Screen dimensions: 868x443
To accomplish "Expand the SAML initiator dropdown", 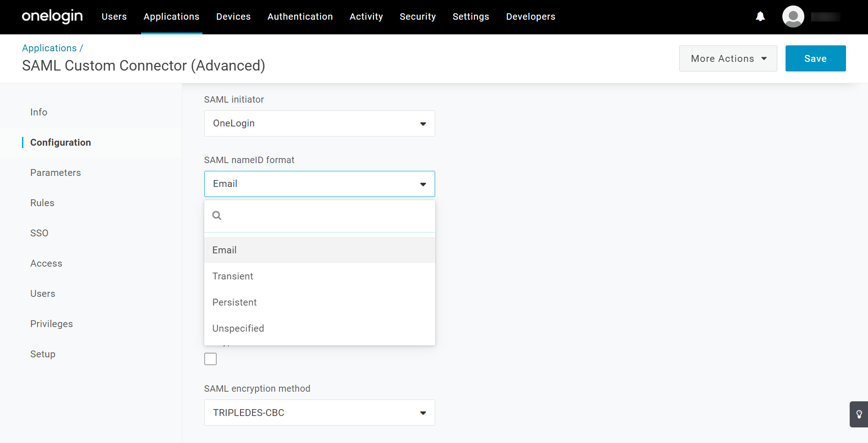I will pos(319,123).
